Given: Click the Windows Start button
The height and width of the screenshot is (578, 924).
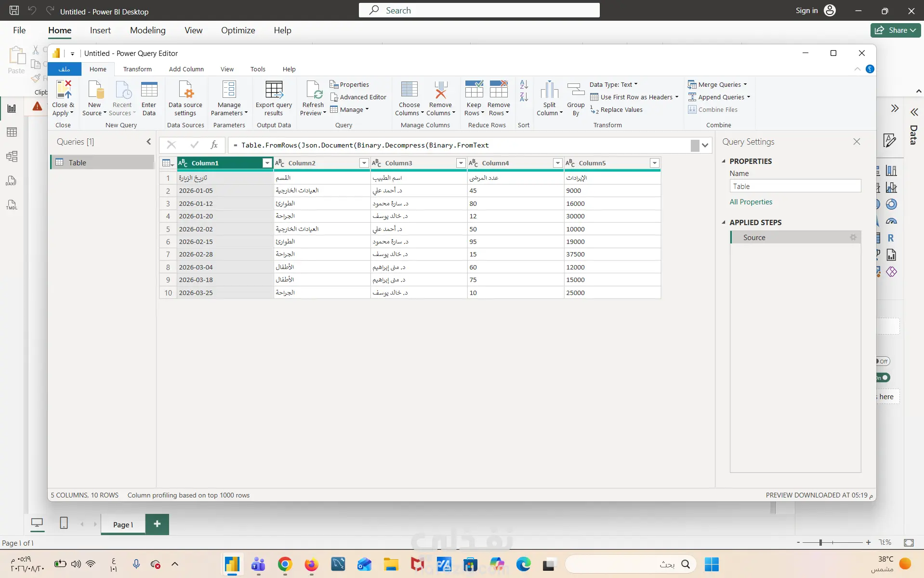Looking at the screenshot, I should pos(712,564).
